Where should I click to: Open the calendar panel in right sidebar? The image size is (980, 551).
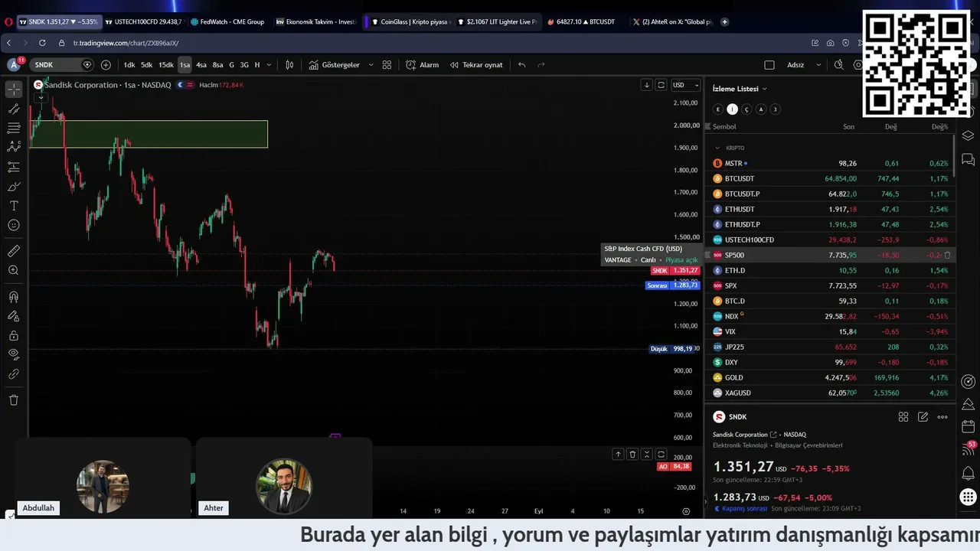click(968, 426)
